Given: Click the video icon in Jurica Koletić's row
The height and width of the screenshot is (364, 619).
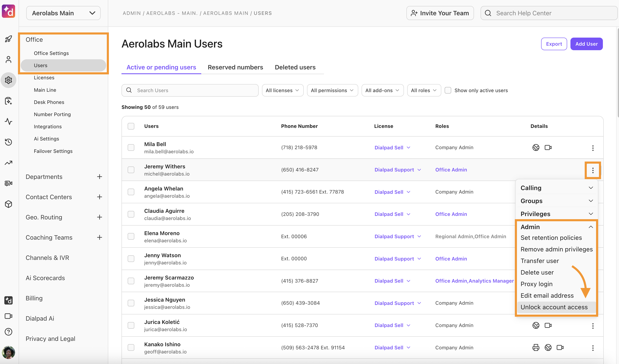Looking at the screenshot, I should (x=548, y=325).
